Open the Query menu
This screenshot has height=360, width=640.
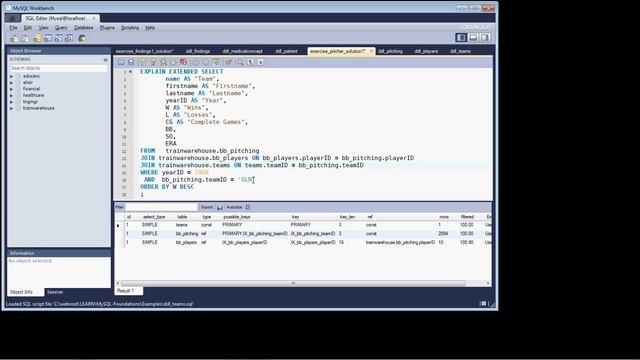[61, 28]
